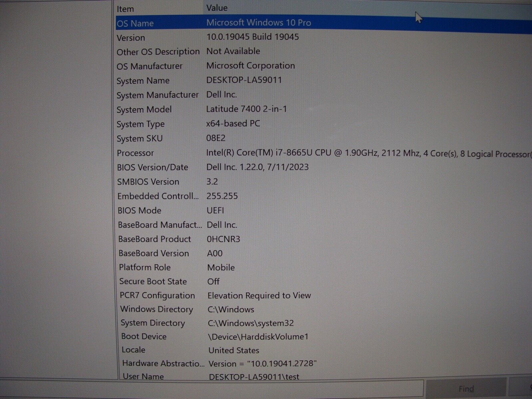Image resolution: width=532 pixels, height=399 pixels.
Task: Select the System Directory row
Action: 153,323
